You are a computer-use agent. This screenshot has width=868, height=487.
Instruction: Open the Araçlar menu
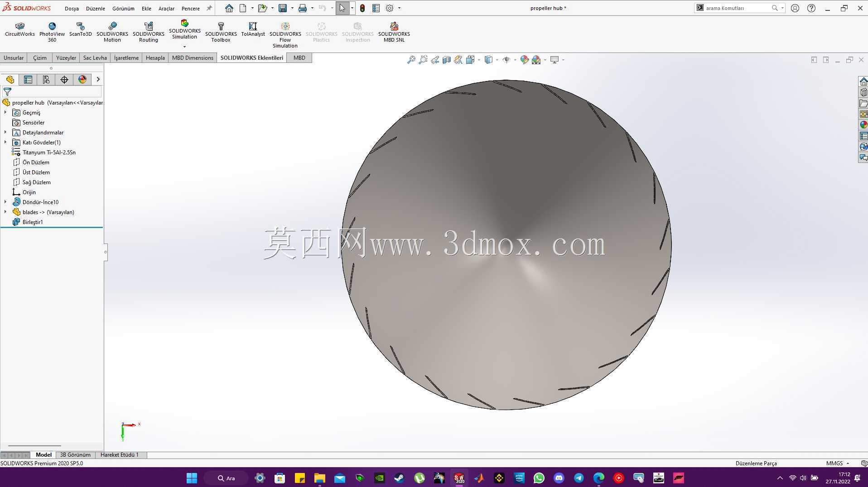(x=166, y=9)
